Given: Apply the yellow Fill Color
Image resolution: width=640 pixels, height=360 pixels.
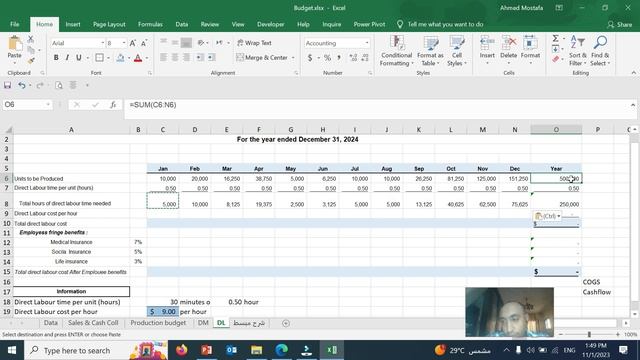Looking at the screenshot, I should [x=120, y=58].
